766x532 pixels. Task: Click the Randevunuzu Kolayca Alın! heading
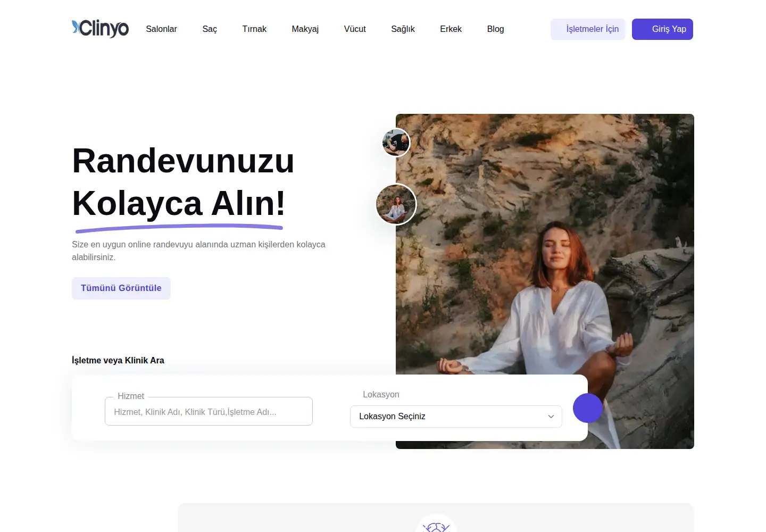(x=183, y=182)
